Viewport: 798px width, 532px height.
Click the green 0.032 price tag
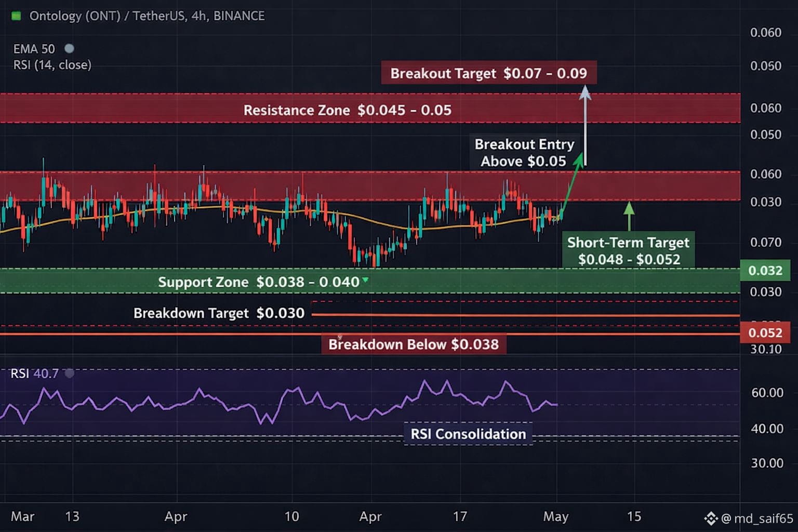765,270
